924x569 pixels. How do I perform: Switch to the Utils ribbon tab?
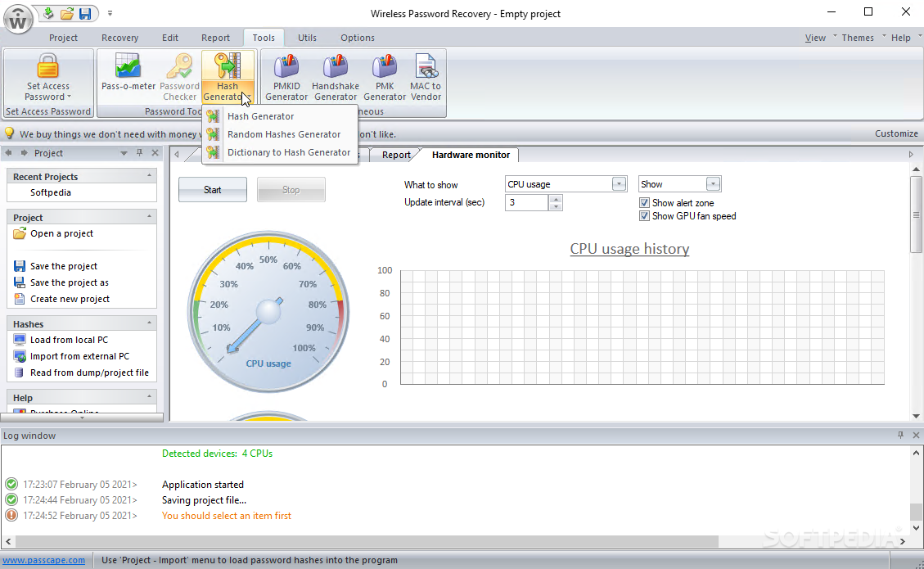(307, 38)
